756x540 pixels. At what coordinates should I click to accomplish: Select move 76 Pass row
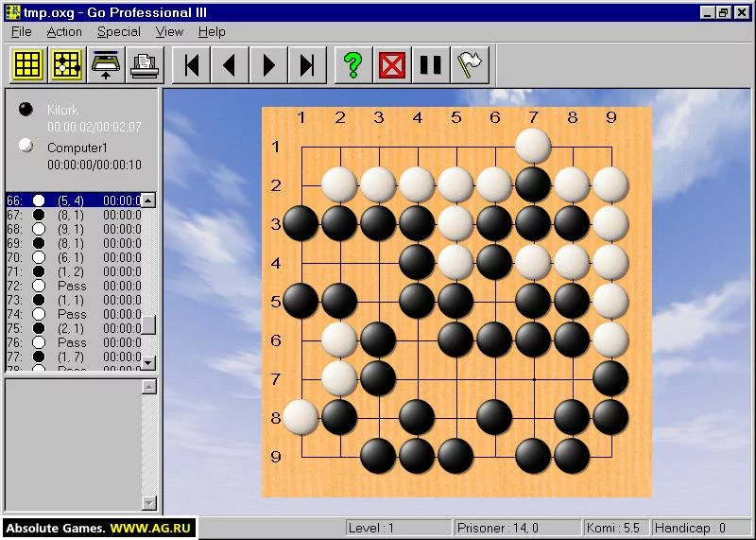pyautogui.click(x=74, y=342)
